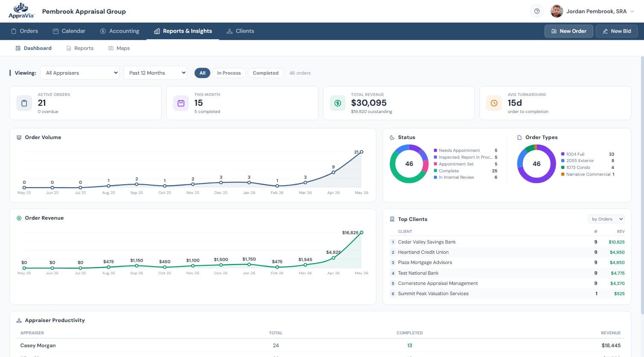
Task: Open the Past 12 Months dropdown
Action: [x=155, y=73]
